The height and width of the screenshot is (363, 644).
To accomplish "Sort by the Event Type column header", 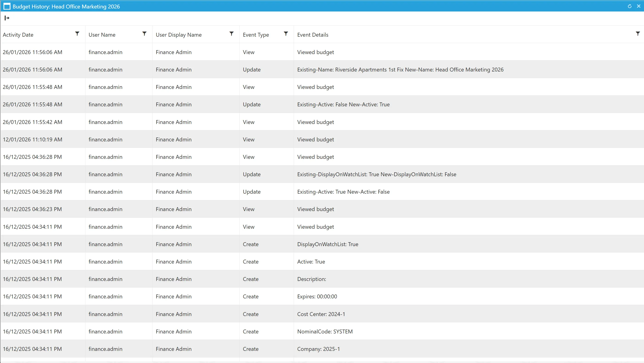I will [256, 35].
